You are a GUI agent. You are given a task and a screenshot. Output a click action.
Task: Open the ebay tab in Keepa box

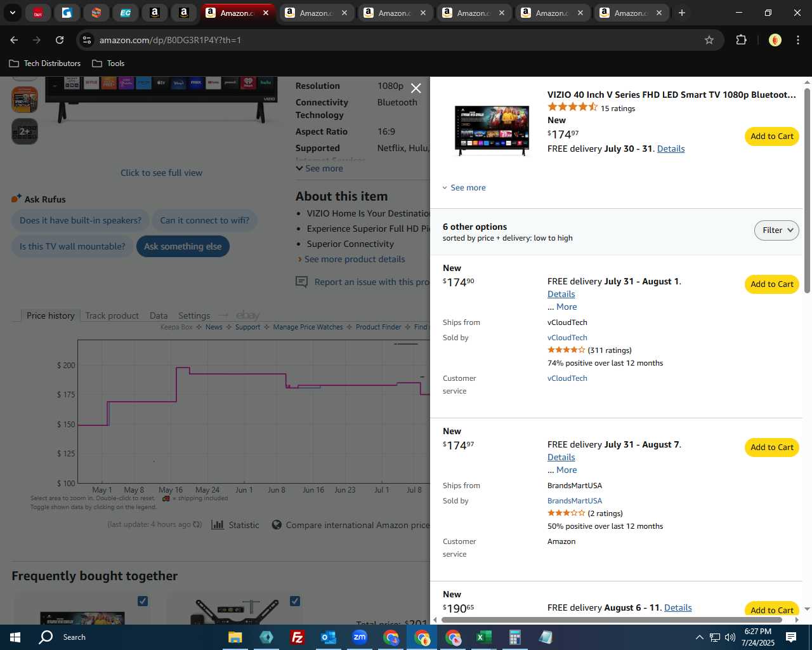click(248, 315)
